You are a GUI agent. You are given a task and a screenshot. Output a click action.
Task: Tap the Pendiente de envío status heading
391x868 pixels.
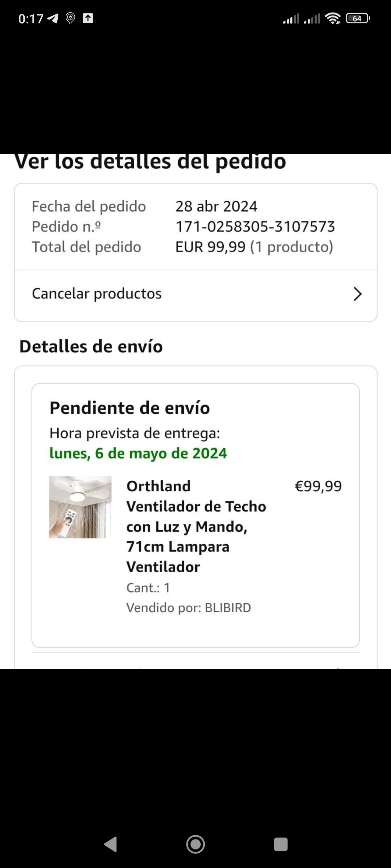tap(129, 408)
